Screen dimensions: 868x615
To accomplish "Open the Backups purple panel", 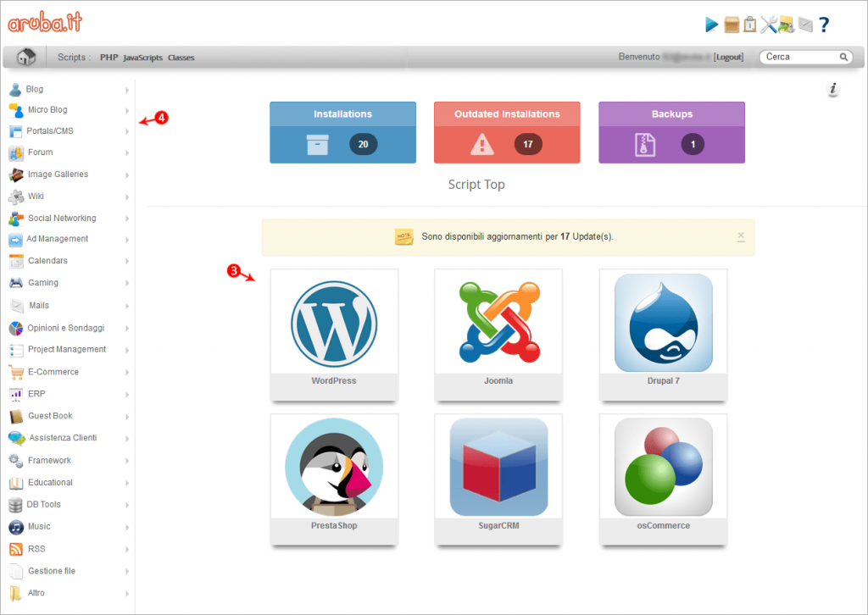I will coord(671,132).
